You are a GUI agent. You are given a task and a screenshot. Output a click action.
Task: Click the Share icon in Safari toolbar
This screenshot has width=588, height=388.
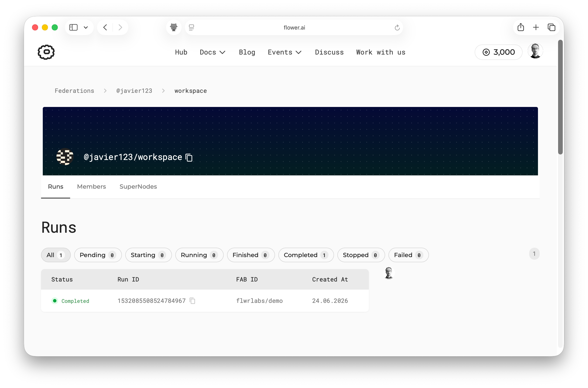tap(520, 27)
